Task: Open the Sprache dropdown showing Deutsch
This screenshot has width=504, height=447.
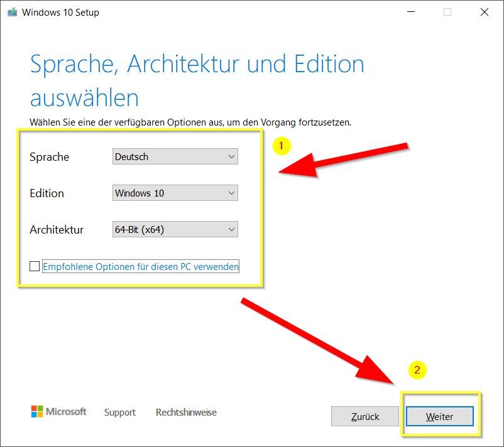Action: 175,157
